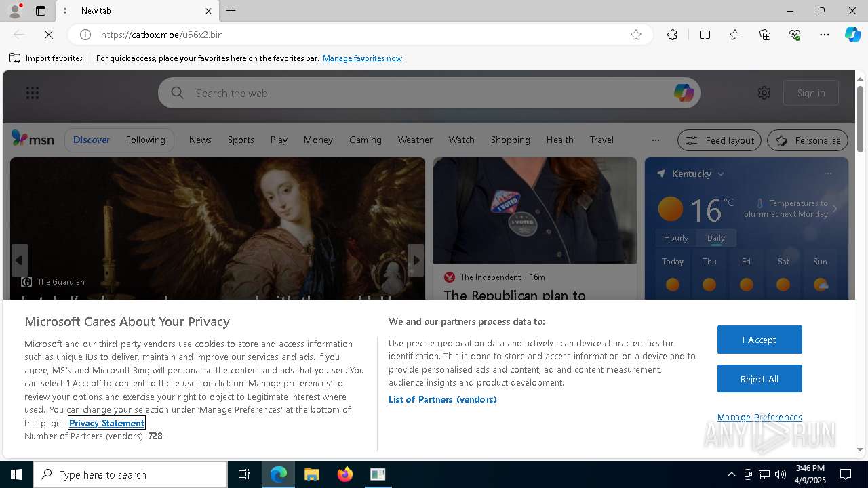Expand more categories ellipsis
Screen dimensions: 868x488
pos(655,140)
